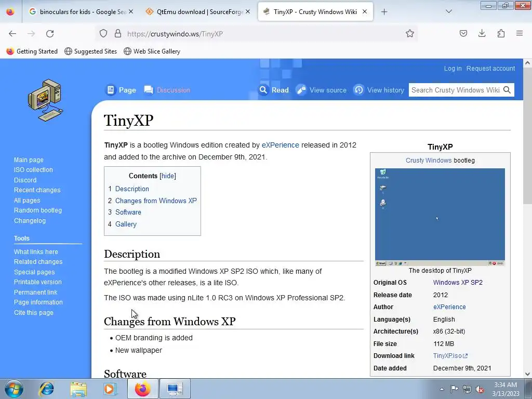This screenshot has height=399, width=532.
Task: Click the Firefox back arrow
Action: click(12, 34)
